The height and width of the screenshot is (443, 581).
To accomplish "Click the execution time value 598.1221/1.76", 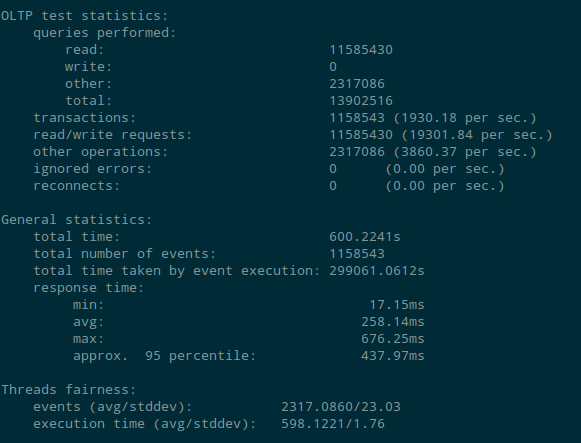I will pos(333,424).
